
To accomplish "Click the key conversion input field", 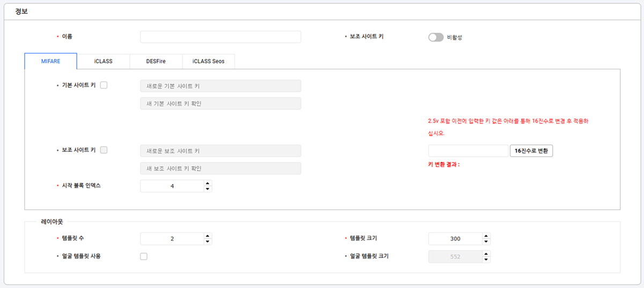I will pyautogui.click(x=468, y=151).
